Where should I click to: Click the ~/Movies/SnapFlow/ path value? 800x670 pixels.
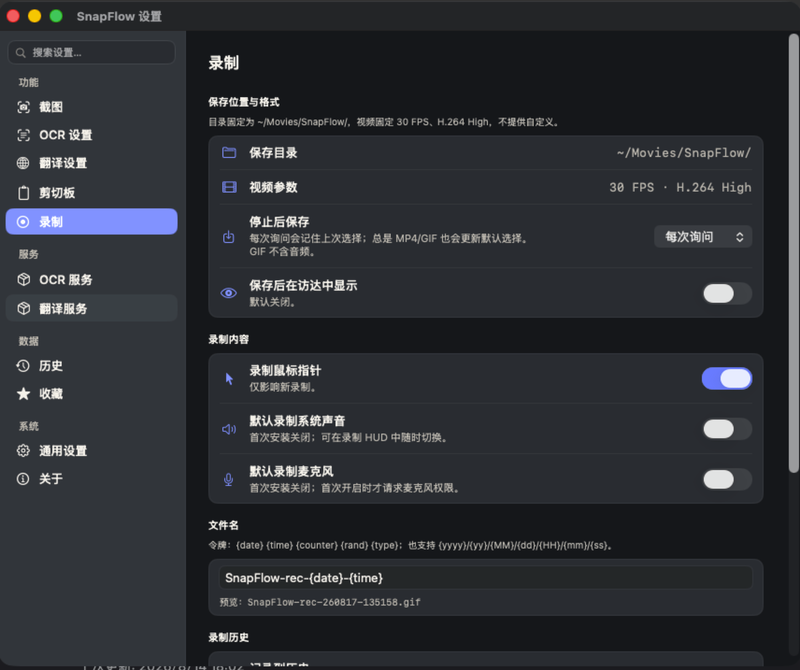[684, 153]
